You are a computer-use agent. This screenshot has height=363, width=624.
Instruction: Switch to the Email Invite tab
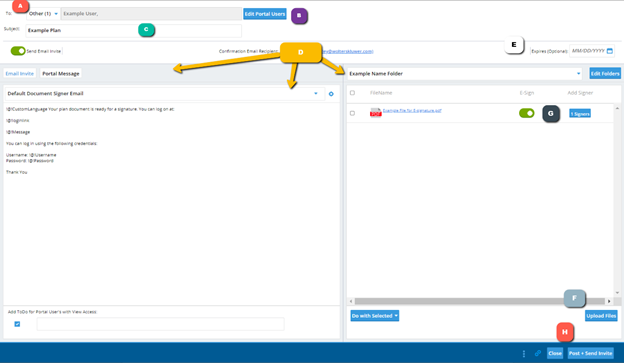(20, 74)
